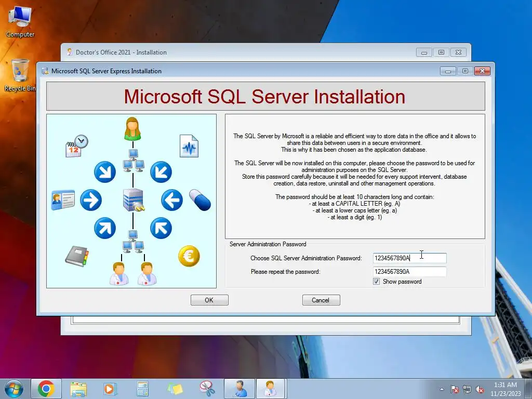The height and width of the screenshot is (399, 532).
Task: Close the SQL Server Express Installation window
Action: tap(482, 71)
